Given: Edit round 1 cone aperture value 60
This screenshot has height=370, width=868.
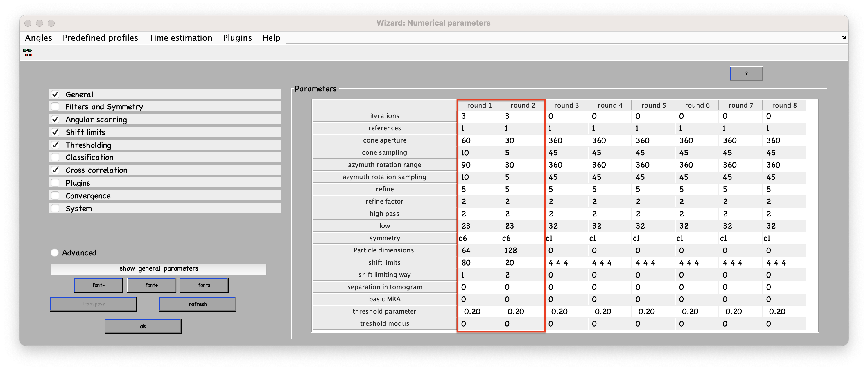Looking at the screenshot, I should point(479,140).
